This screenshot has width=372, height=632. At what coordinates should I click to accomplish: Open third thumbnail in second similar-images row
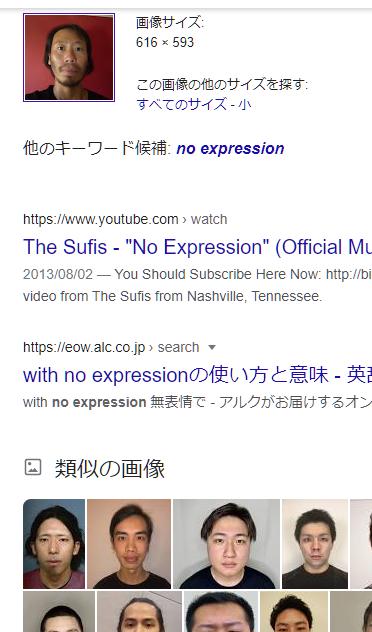click(x=221, y=611)
